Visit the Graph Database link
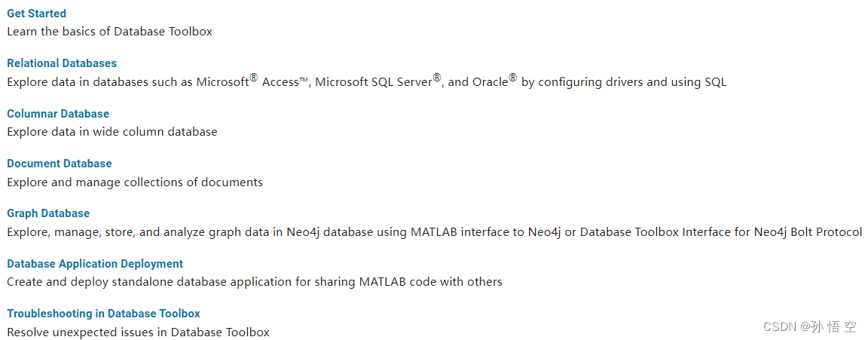Viewport: 868px width, 340px height. coord(48,213)
